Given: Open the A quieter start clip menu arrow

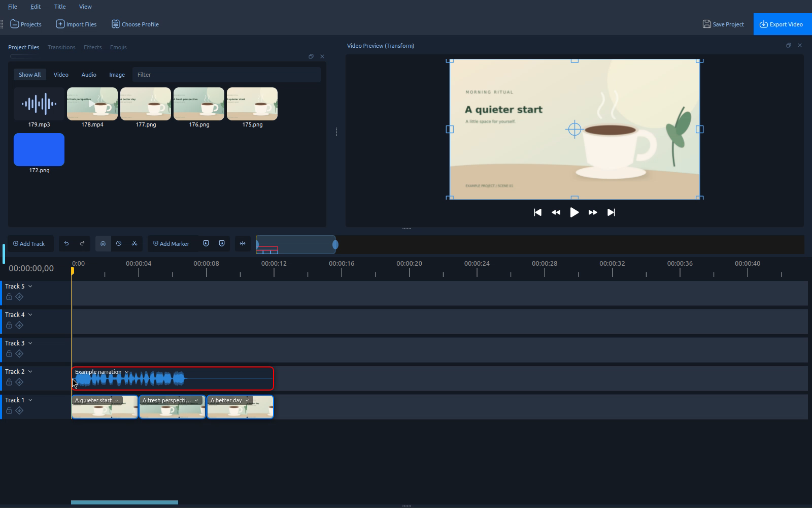Looking at the screenshot, I should pos(117,401).
